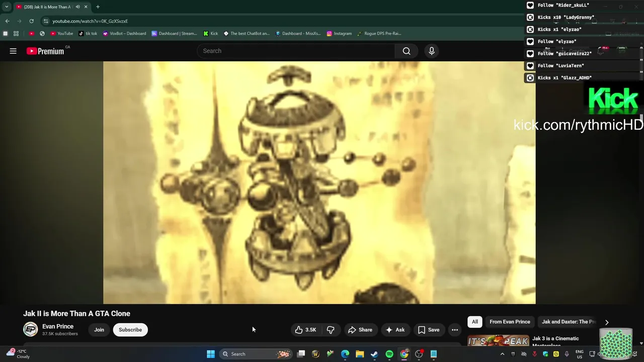Open 'Jak 3 is a Cinematic' video thumbnail

point(498,341)
